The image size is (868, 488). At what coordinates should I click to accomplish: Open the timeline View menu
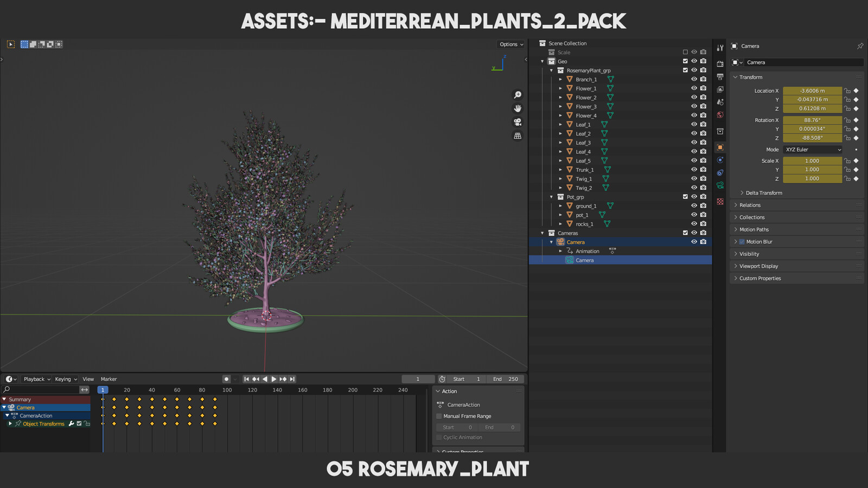click(88, 379)
